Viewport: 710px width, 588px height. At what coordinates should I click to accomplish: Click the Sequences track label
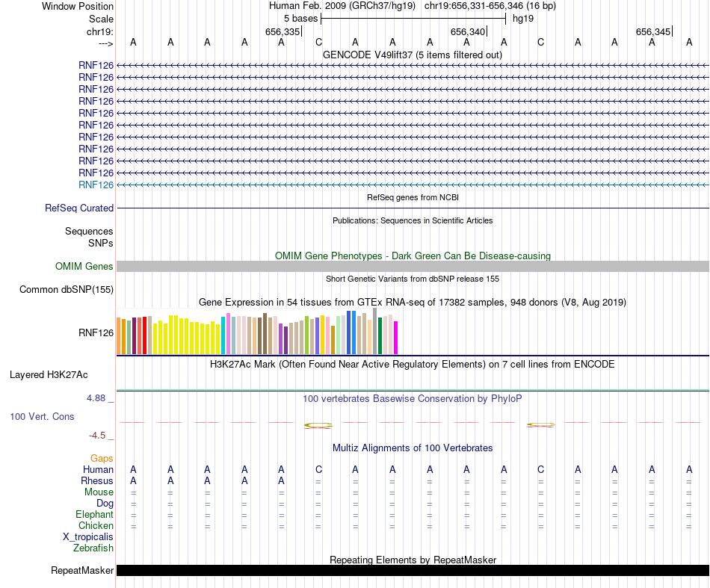pos(89,232)
